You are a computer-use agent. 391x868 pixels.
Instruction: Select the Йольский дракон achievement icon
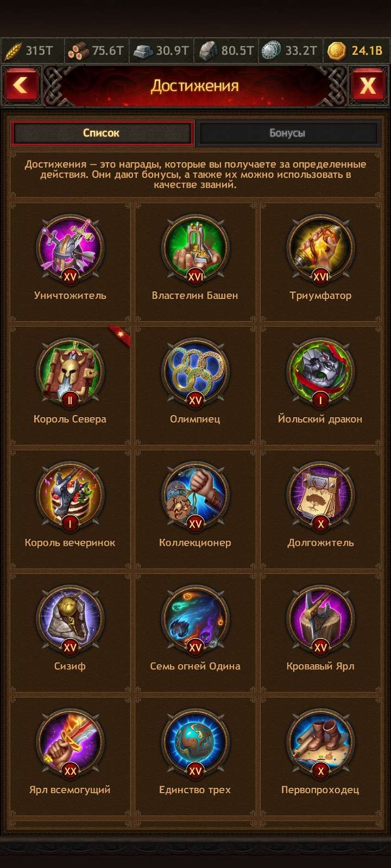(320, 373)
